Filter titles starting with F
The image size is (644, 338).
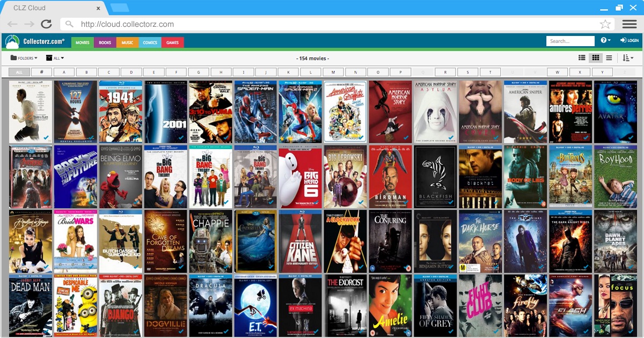coord(176,72)
